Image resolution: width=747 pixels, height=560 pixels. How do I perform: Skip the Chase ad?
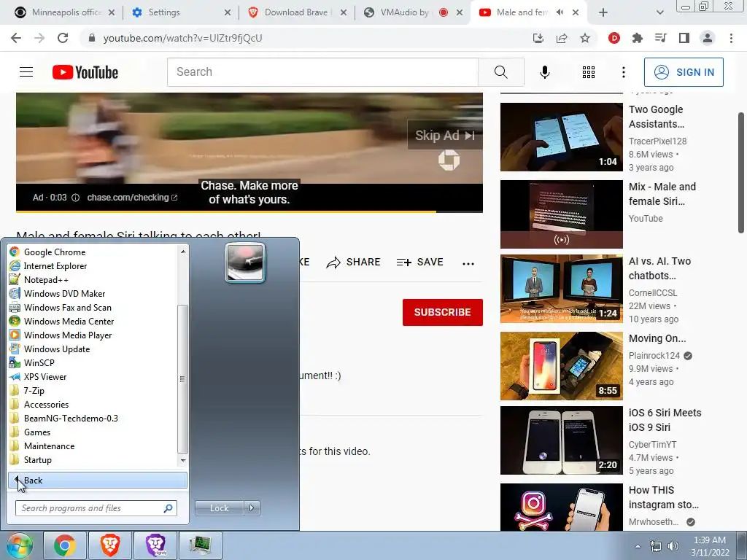[x=445, y=135]
